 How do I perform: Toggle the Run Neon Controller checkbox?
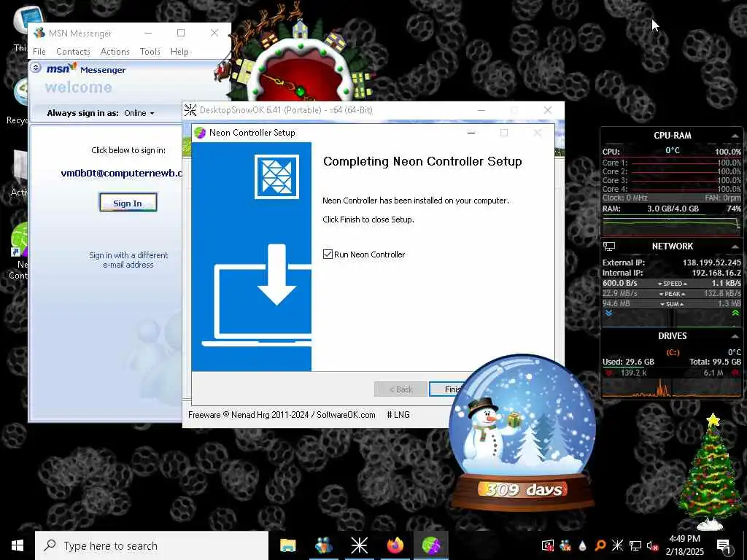[x=328, y=254]
